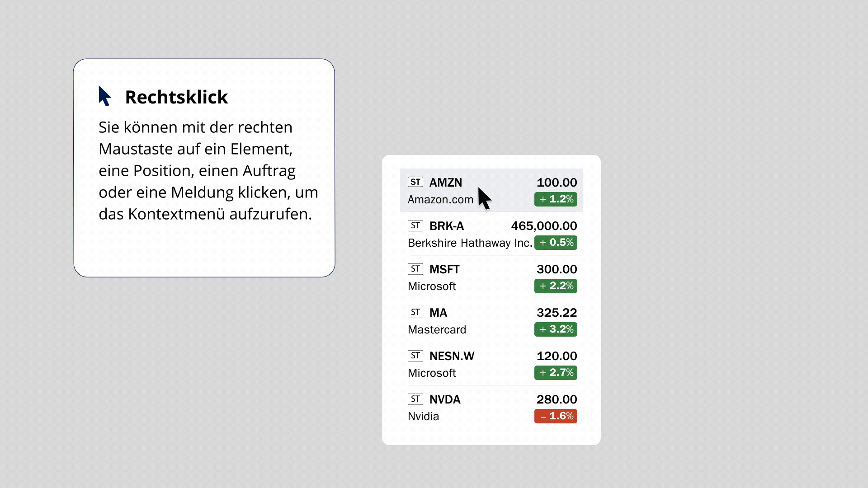Click the ST badge next to NESN.W
Image resolution: width=868 pixels, height=488 pixels.
click(415, 356)
